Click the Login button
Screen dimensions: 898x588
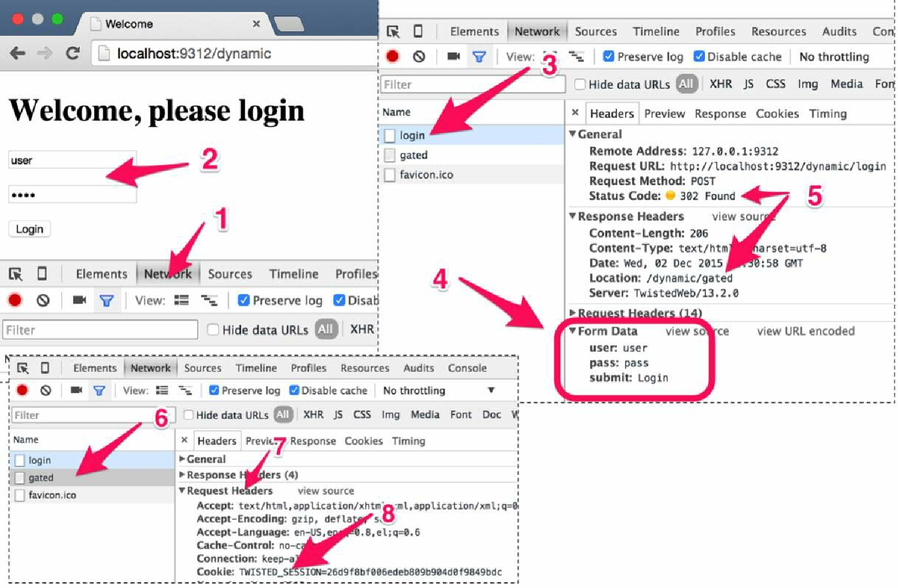(30, 229)
